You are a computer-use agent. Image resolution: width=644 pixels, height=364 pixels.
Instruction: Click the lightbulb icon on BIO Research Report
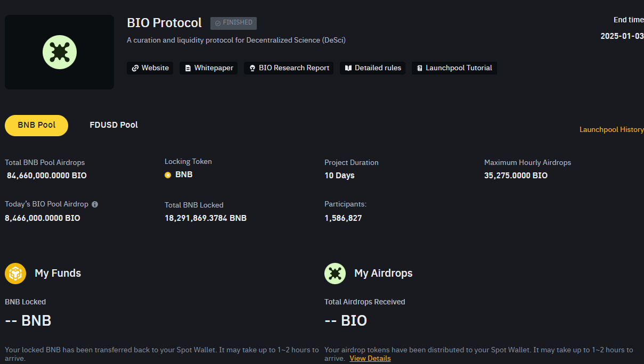pyautogui.click(x=252, y=68)
